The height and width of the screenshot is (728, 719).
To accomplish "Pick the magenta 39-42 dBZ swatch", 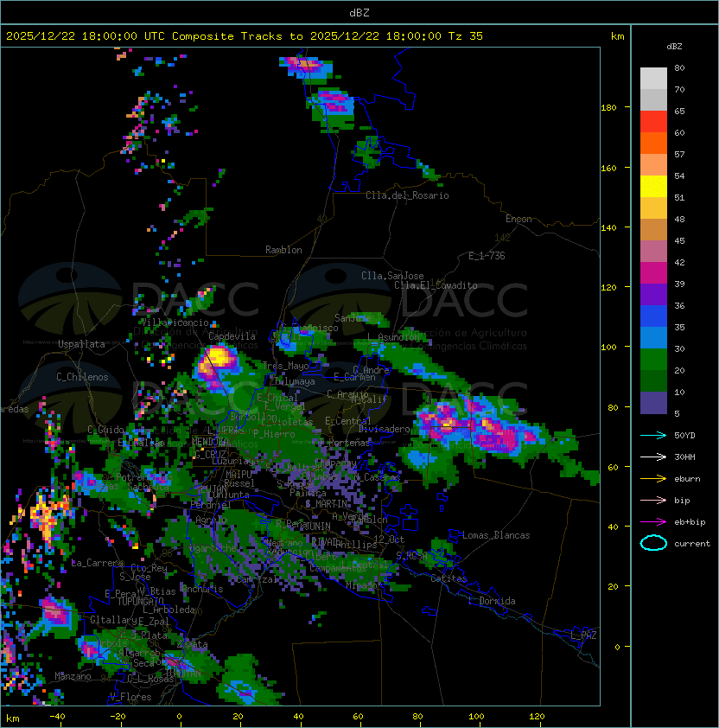I will tap(653, 273).
